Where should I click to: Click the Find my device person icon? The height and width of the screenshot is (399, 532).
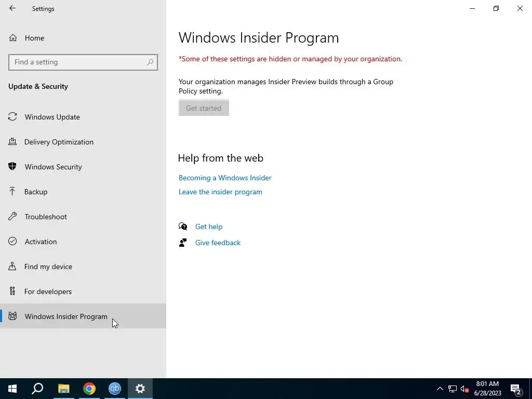click(12, 266)
